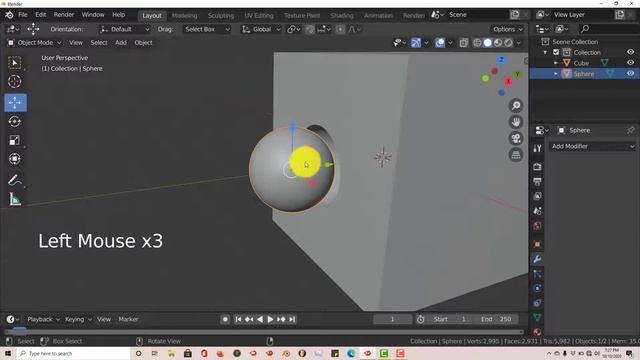
Task: Open the Tool properties tab
Action: [537, 149]
